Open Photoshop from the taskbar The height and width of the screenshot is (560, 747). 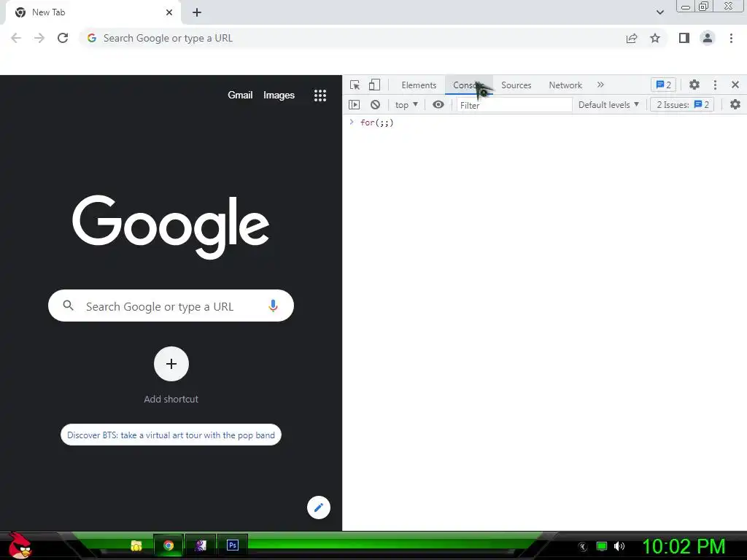[233, 545]
